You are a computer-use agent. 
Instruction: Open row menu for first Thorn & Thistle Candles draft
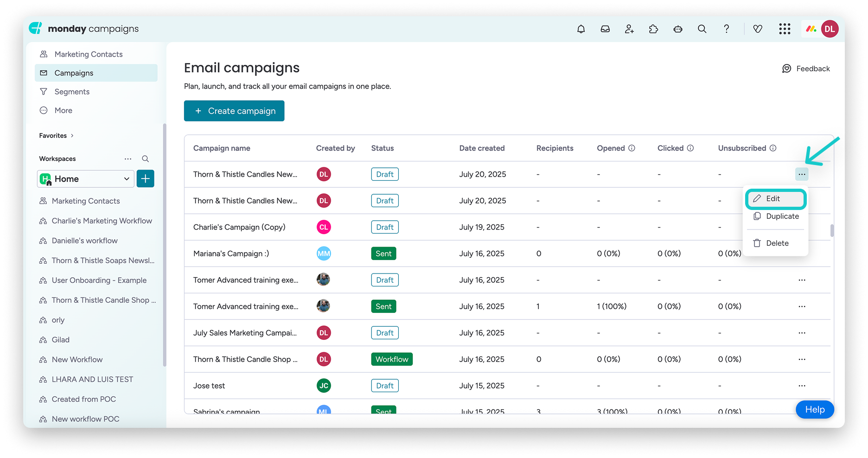[802, 174]
